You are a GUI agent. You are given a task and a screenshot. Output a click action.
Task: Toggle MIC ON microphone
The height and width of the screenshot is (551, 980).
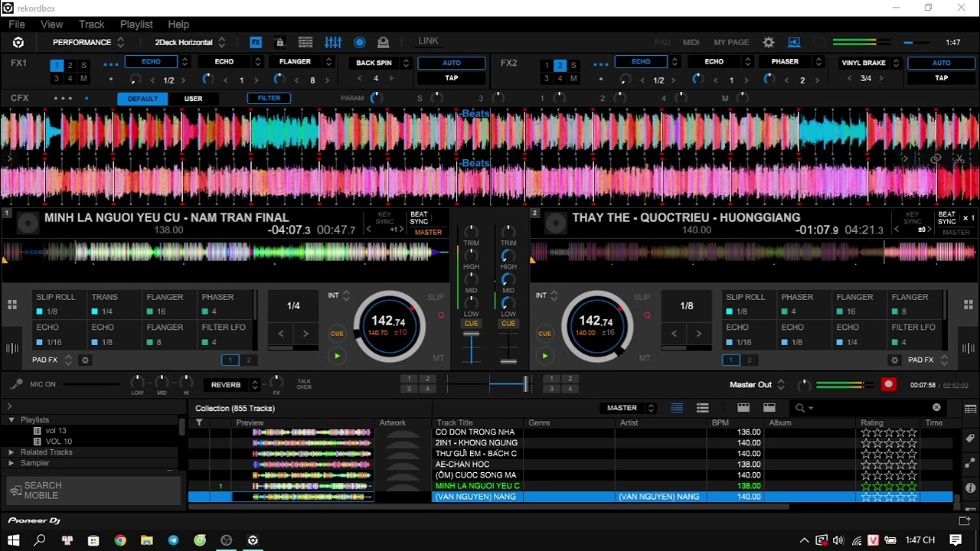pos(15,384)
